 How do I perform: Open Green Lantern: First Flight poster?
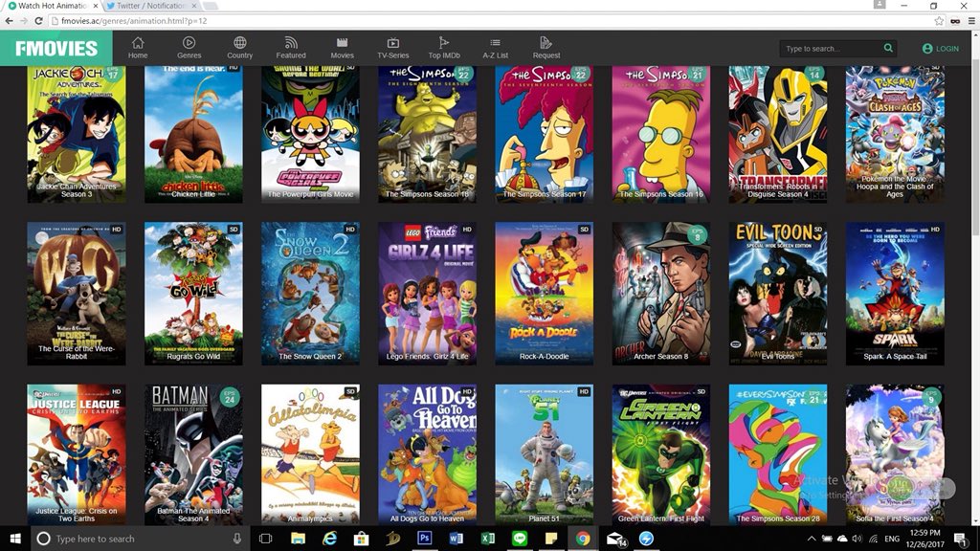coord(661,454)
